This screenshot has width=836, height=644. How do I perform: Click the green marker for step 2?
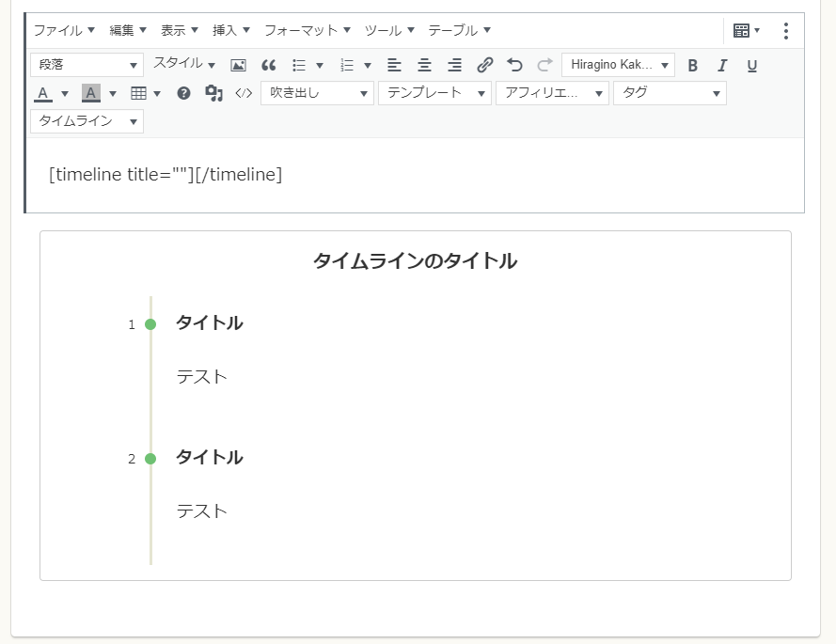pos(150,459)
